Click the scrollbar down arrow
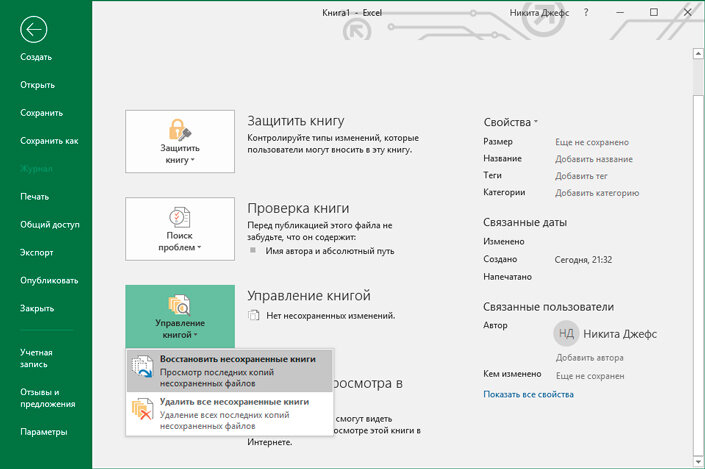The width and height of the screenshot is (705, 469). pyautogui.click(x=698, y=461)
